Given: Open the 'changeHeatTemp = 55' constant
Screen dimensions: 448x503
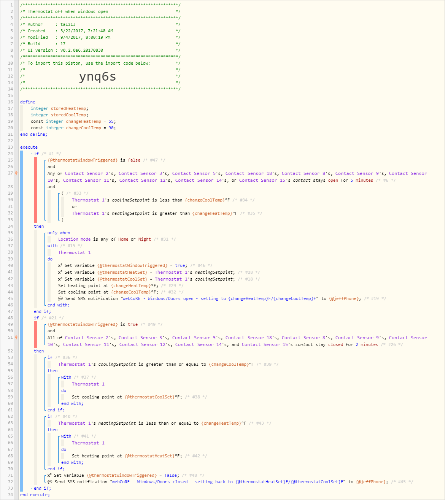Looking at the screenshot, I should coord(73,121).
